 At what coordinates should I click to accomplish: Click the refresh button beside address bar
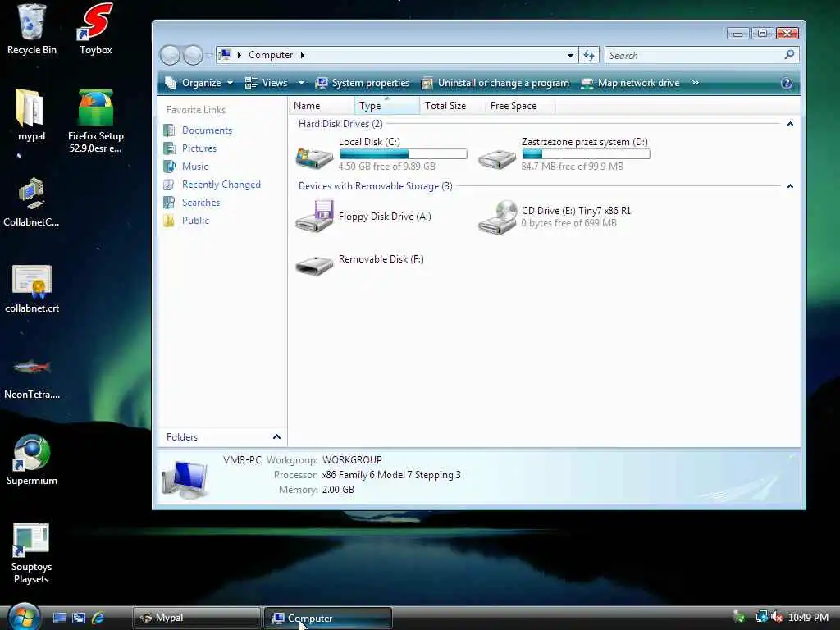coord(589,55)
